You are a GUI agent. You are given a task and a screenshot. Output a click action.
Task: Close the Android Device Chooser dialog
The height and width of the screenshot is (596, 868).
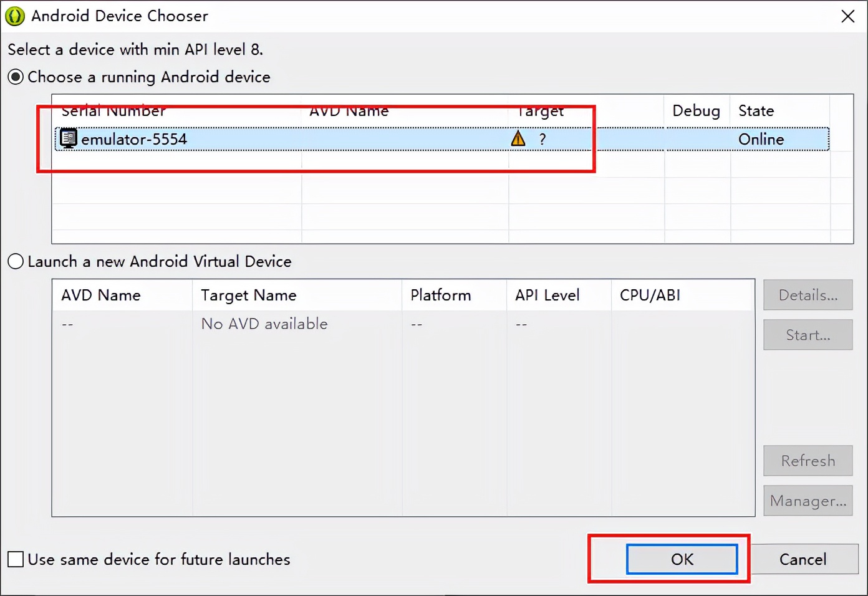point(848,16)
